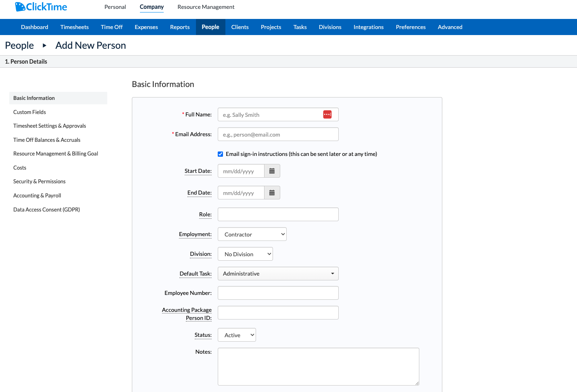
Task: Jump to Security & Permissions section
Action: click(x=40, y=181)
